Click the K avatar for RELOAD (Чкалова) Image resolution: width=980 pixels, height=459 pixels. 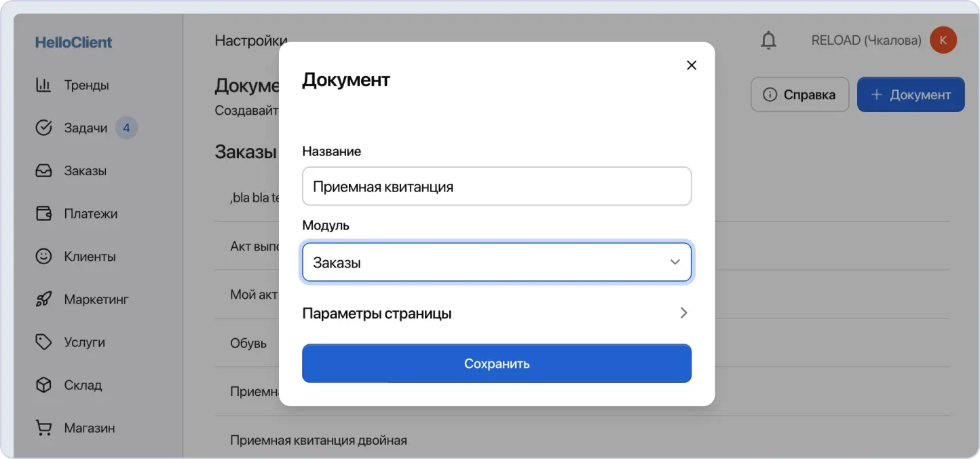(943, 39)
